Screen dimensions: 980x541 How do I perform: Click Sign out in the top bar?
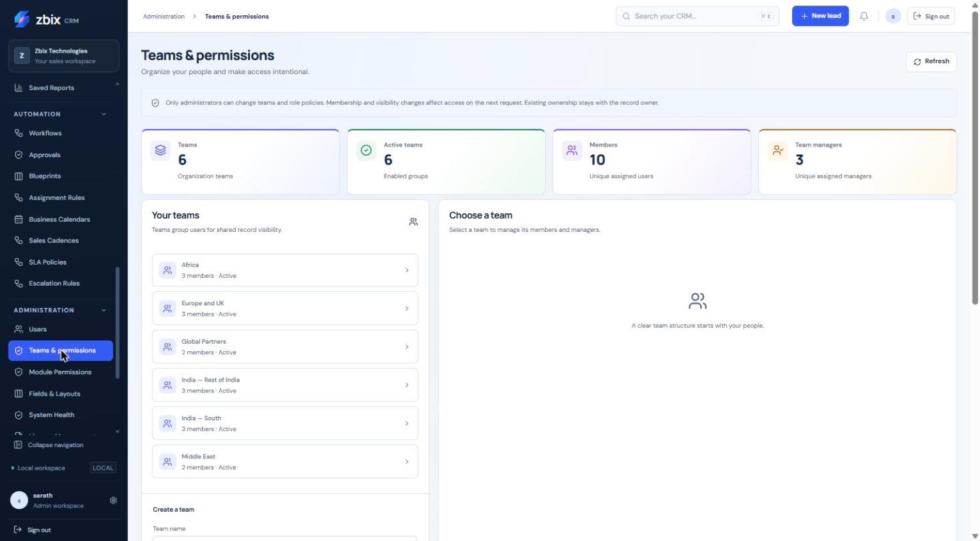(931, 16)
